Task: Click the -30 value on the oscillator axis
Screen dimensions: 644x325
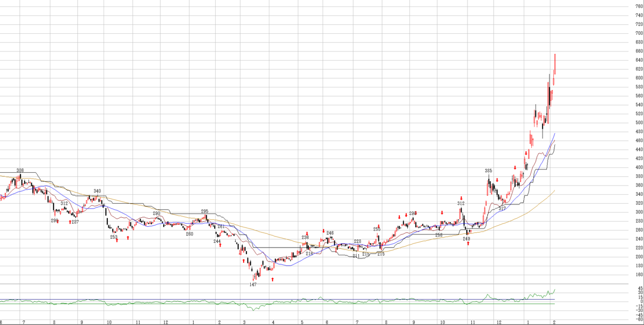Action: click(639, 310)
